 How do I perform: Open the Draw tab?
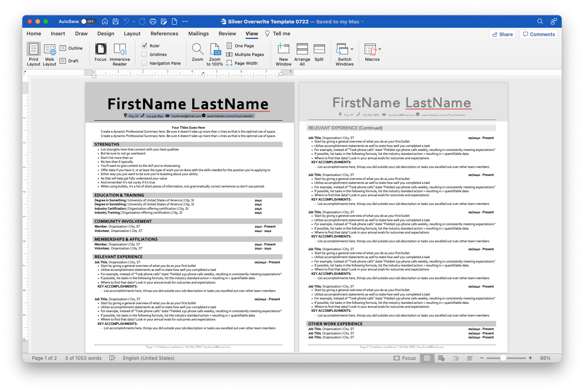81,34
